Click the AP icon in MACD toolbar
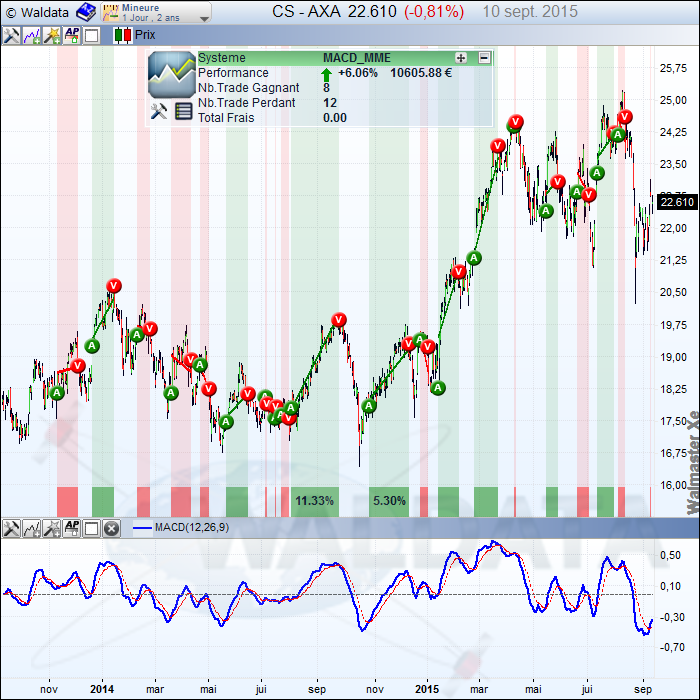Viewport: 700px width, 700px height. pos(72,529)
